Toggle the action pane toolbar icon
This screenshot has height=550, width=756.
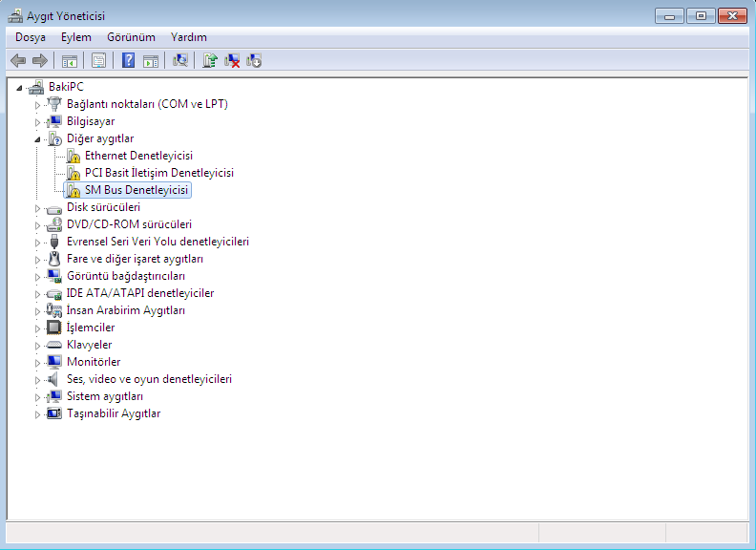coord(151,61)
